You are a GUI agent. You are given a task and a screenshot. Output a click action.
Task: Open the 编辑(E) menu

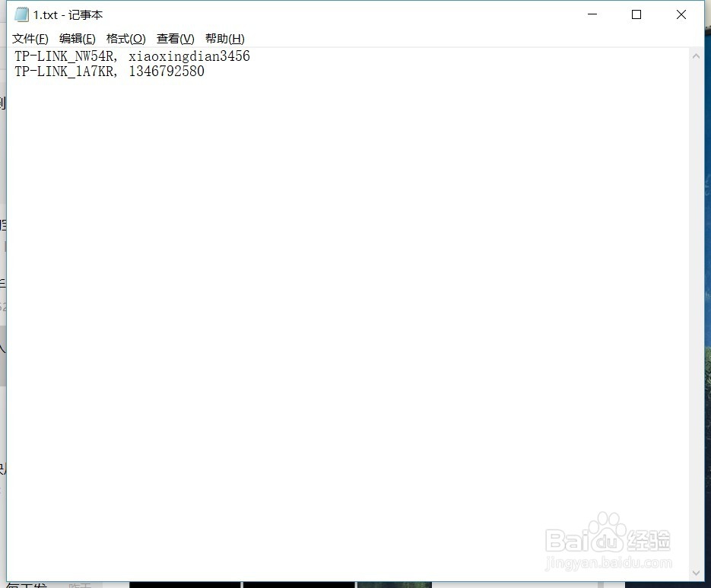(x=77, y=39)
